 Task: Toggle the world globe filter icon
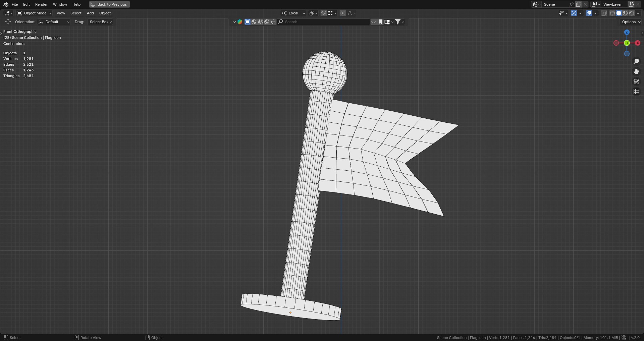[x=267, y=22]
